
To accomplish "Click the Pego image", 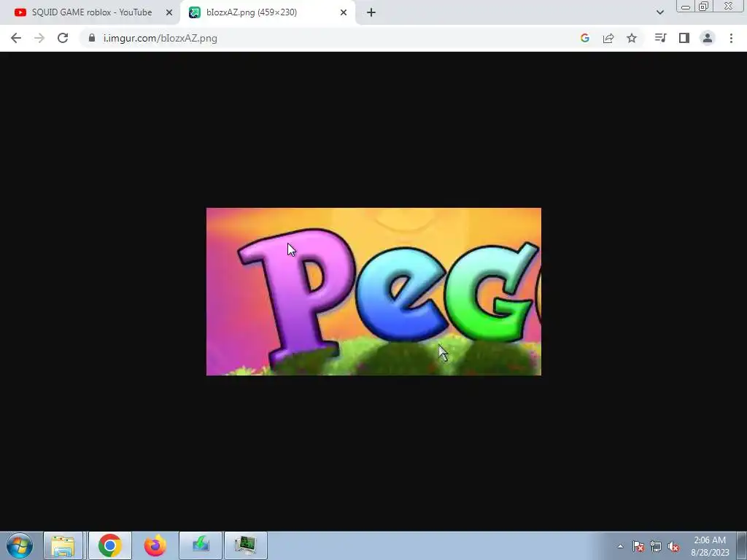I will click(x=373, y=292).
